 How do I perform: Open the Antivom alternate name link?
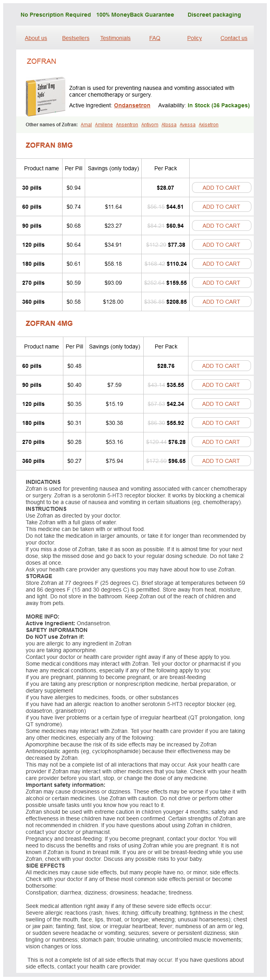(x=150, y=125)
